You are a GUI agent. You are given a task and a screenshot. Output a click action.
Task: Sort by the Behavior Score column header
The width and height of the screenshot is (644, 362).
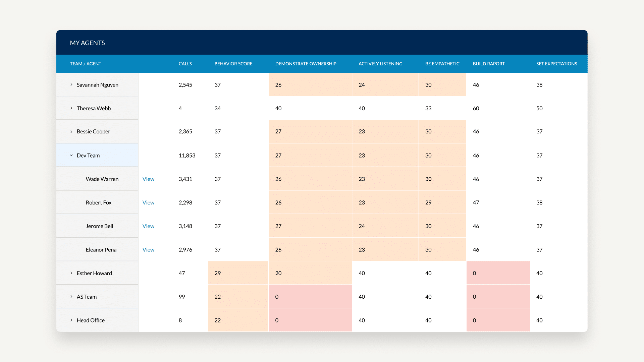tap(233, 64)
